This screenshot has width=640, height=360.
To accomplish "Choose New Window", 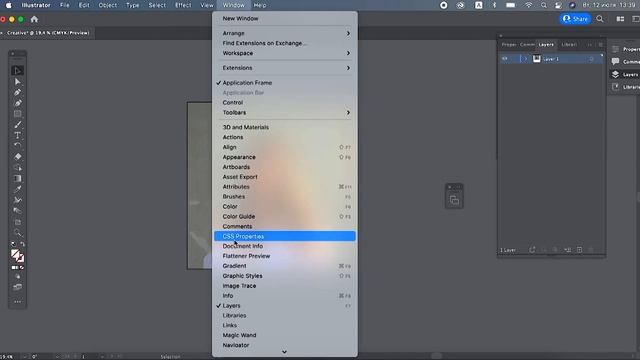I will point(285,18).
